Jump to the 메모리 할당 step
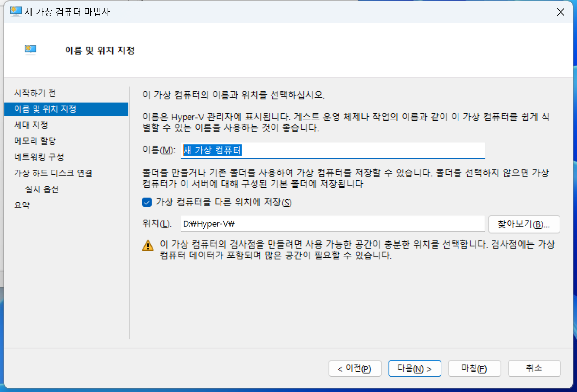Viewport: 577px width, 392px height. pos(35,141)
